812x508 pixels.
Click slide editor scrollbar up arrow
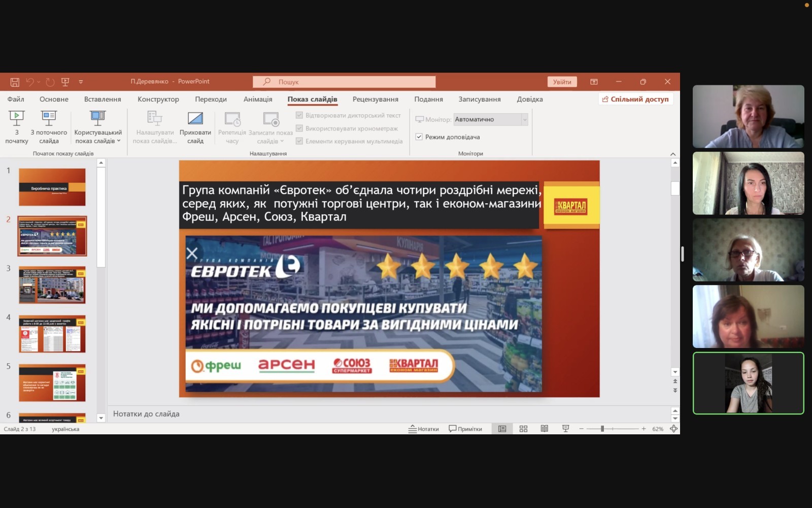pyautogui.click(x=675, y=163)
